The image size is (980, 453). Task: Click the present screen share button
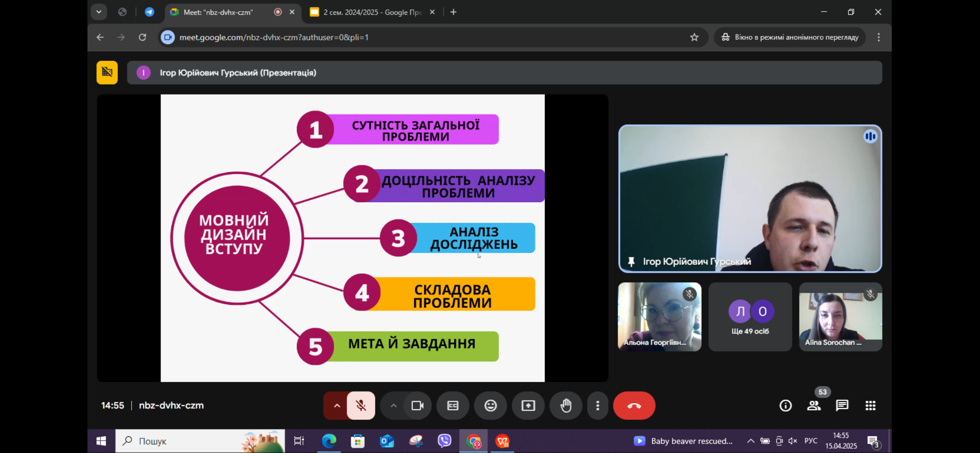(x=528, y=405)
